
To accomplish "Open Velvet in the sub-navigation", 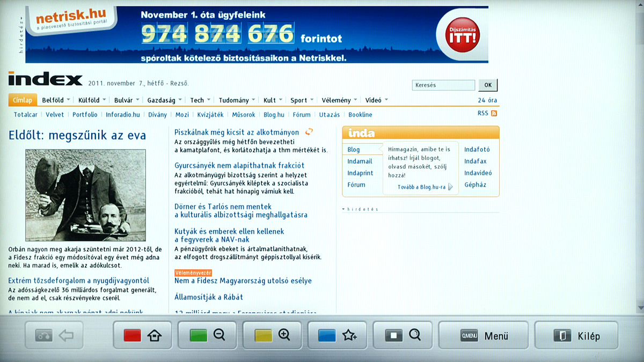I will 55,115.
